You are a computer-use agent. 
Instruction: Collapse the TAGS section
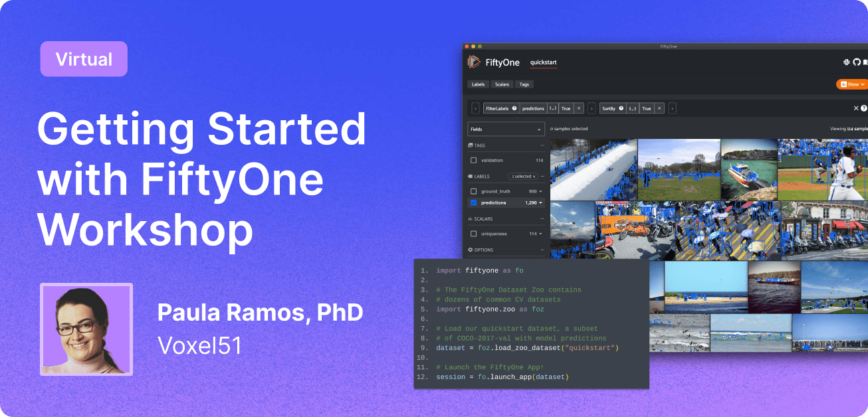point(542,145)
